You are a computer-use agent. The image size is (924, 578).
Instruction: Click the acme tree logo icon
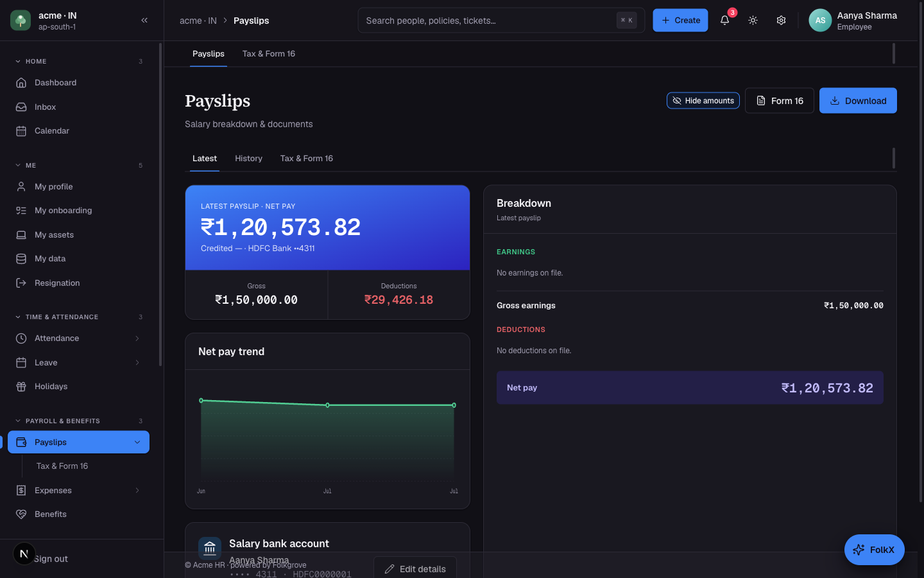pyautogui.click(x=21, y=21)
